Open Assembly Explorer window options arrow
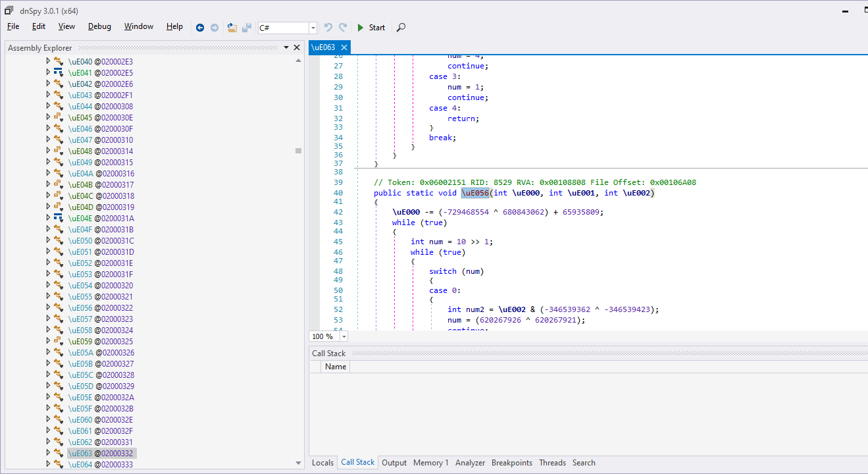The image size is (868, 474). tap(286, 47)
